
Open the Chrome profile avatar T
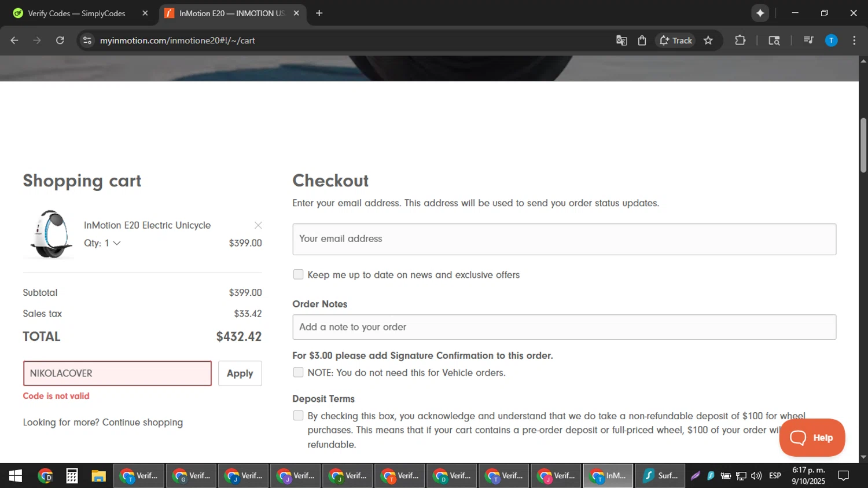click(832, 41)
